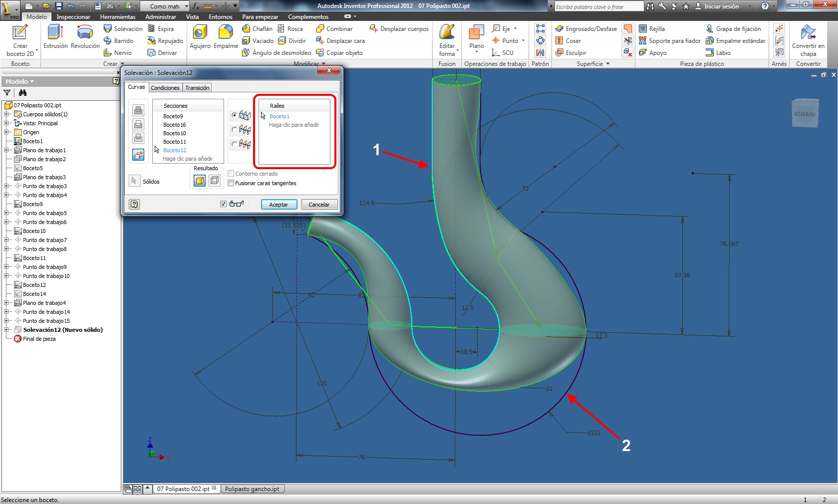Switch to the Herramientas ribbon tab
838x504 pixels.
118,16
